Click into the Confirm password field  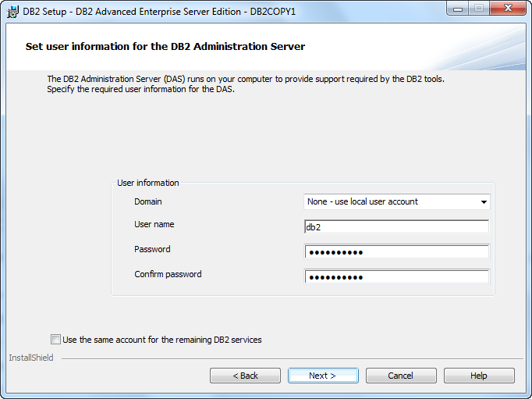pos(396,276)
